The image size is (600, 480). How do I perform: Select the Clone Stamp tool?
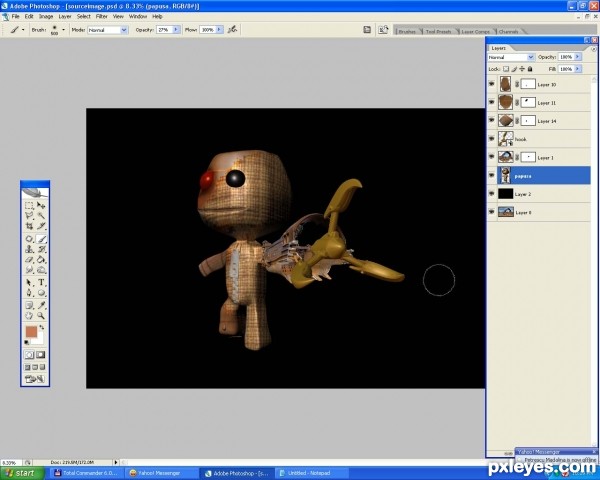(x=29, y=250)
